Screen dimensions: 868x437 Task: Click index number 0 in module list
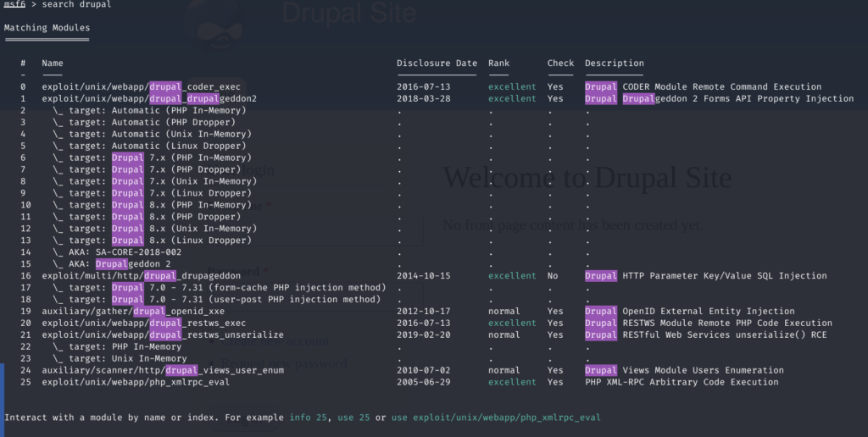pyautogui.click(x=23, y=87)
